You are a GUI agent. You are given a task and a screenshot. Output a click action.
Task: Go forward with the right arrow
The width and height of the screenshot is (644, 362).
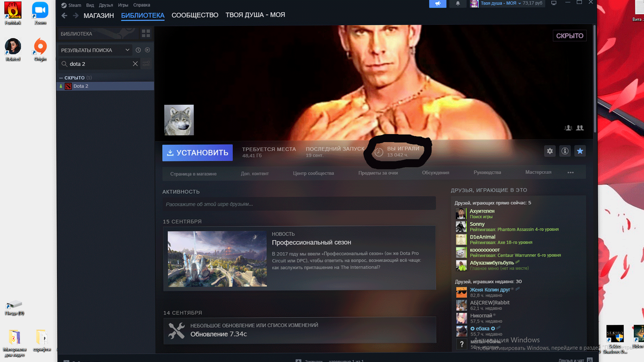coord(76,16)
